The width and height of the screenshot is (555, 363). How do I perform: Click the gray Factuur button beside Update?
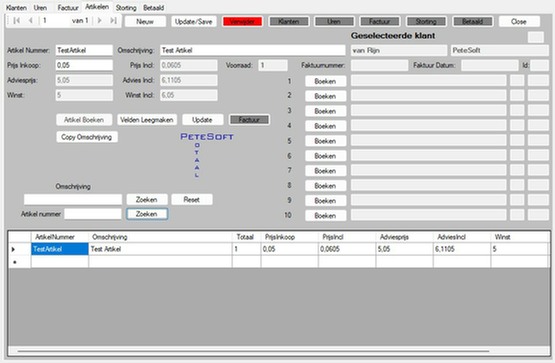pos(249,120)
